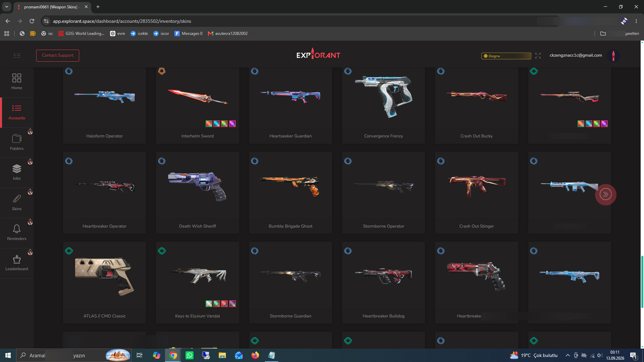Click the green tier icon on Keys to Elysium Vandal

click(162, 251)
